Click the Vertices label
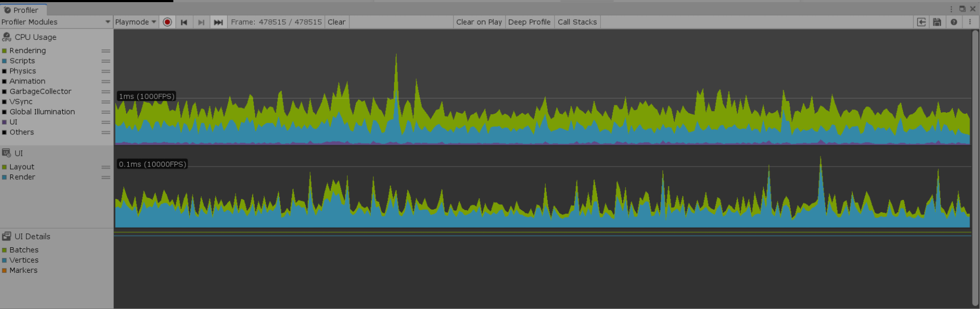This screenshot has width=980, height=309. [x=24, y=260]
